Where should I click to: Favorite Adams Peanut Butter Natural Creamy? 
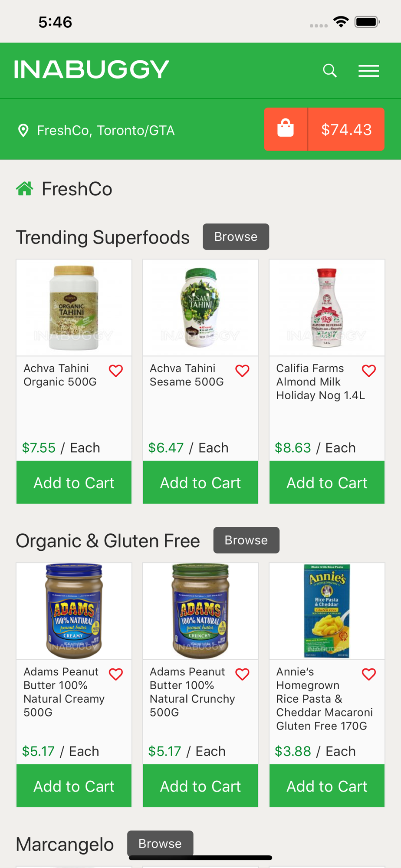click(116, 674)
